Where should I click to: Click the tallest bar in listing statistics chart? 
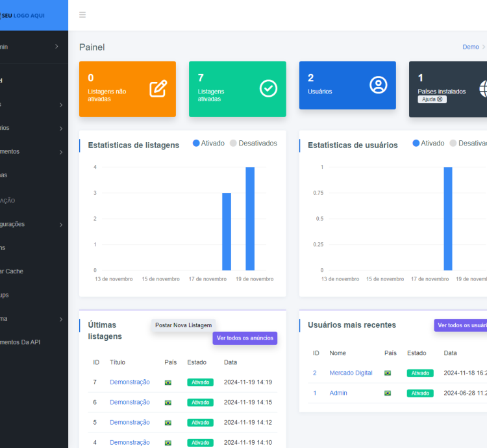[250, 218]
